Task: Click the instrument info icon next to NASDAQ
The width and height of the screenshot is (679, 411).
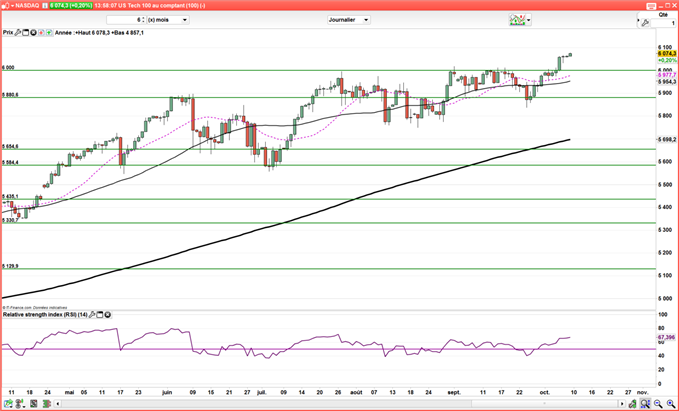Action: coord(45,6)
